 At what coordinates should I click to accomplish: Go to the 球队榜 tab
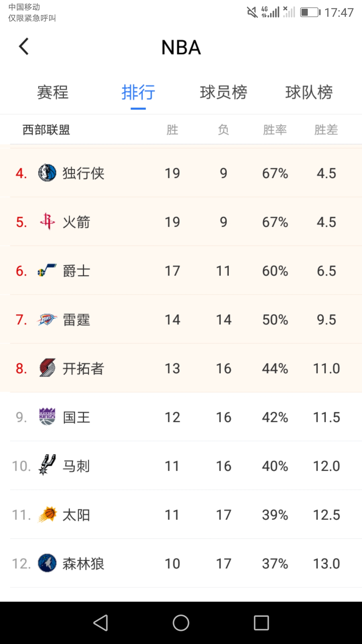tap(309, 92)
